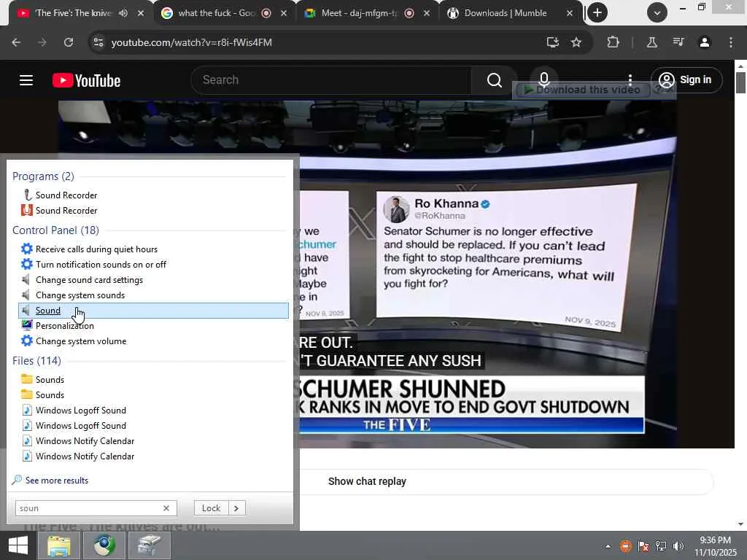
Task: Click Show chat replay
Action: point(367,481)
